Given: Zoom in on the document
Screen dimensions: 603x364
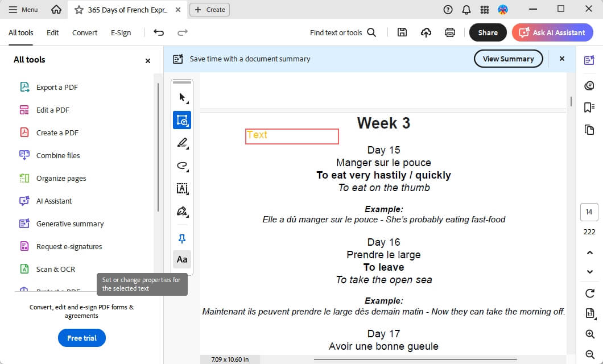Looking at the screenshot, I should (x=589, y=334).
